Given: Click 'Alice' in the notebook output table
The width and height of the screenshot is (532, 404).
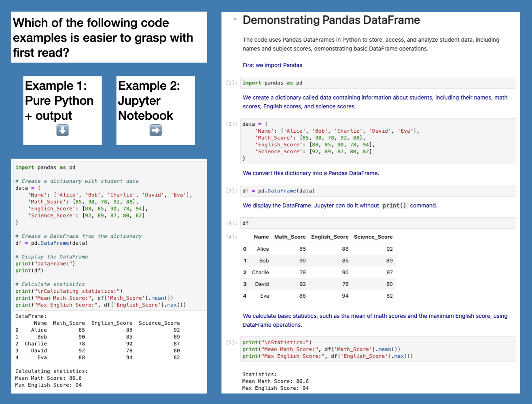Looking at the screenshot, I should pyautogui.click(x=263, y=249).
